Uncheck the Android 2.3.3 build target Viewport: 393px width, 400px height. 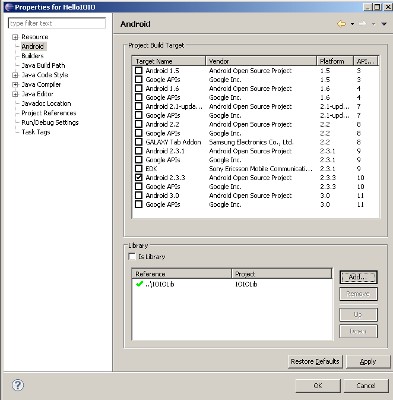[x=139, y=177]
